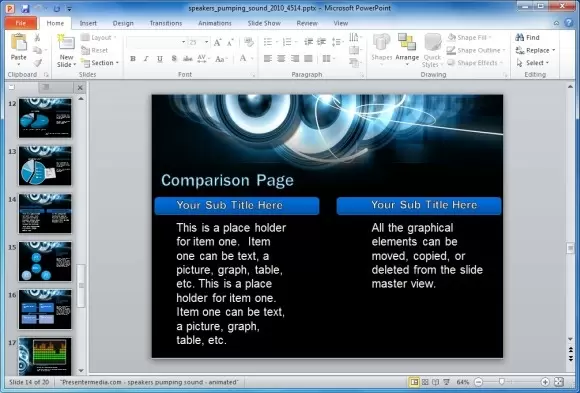
Task: Open the Review tab
Action: tap(307, 23)
